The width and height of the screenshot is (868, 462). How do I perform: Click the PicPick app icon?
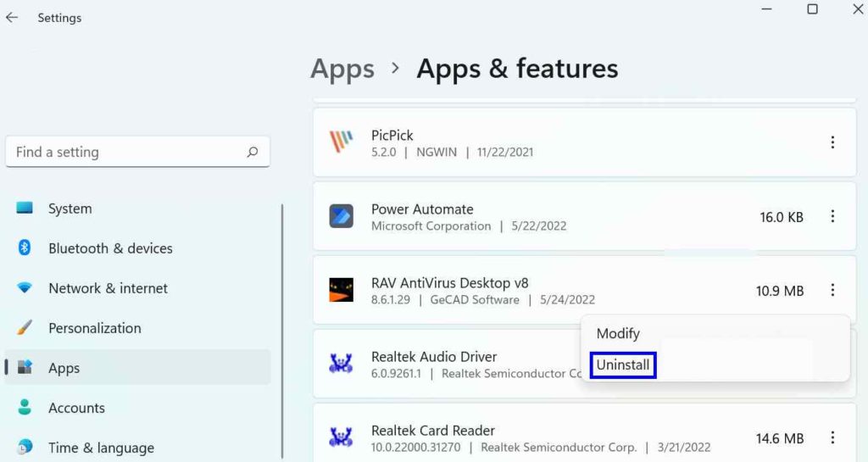[x=341, y=142]
